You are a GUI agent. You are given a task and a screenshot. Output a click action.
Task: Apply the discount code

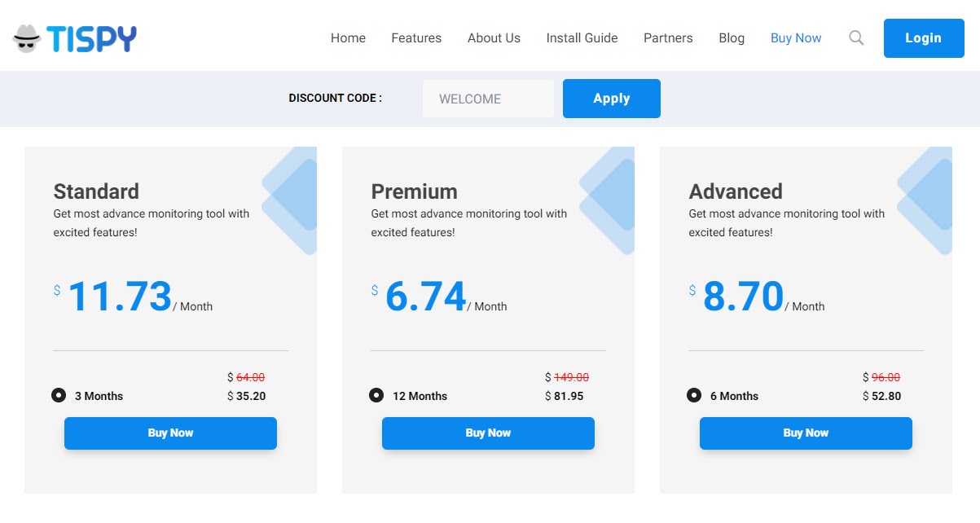pyautogui.click(x=611, y=98)
